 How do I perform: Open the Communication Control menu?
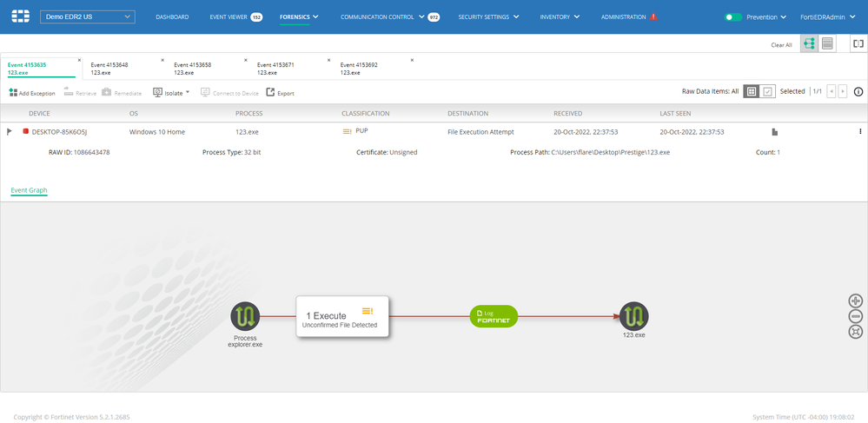(x=377, y=17)
